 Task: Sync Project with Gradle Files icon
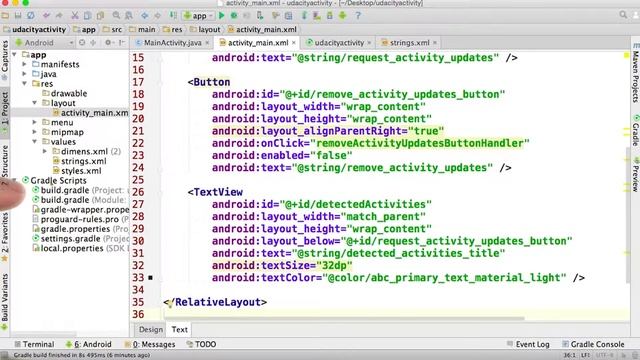304,16
